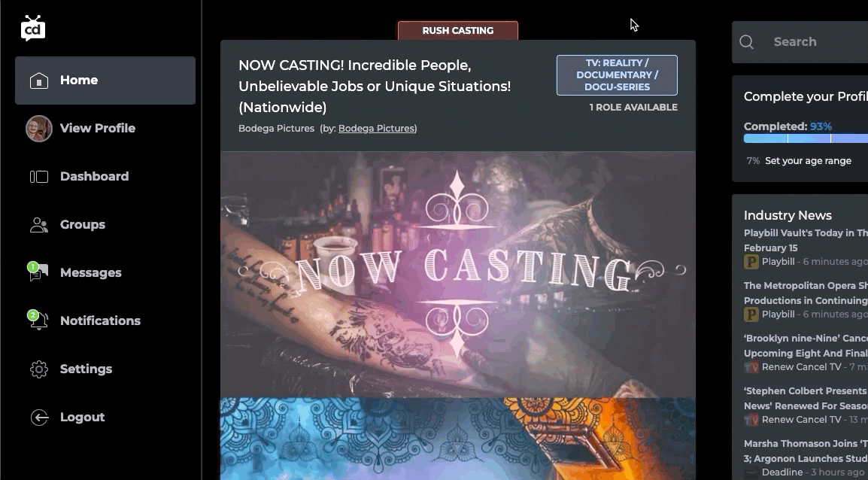Image resolution: width=868 pixels, height=480 pixels.
Task: Select the Logout menu label
Action: (82, 418)
